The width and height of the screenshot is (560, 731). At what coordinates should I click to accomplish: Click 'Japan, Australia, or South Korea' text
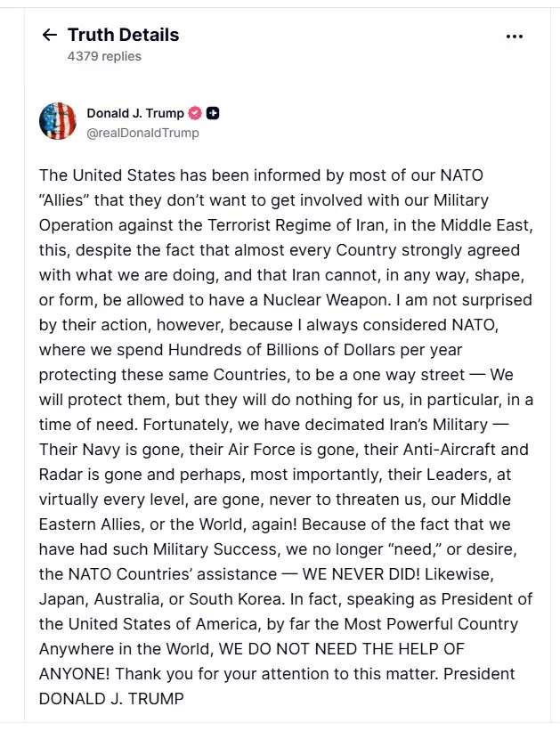coord(162,599)
